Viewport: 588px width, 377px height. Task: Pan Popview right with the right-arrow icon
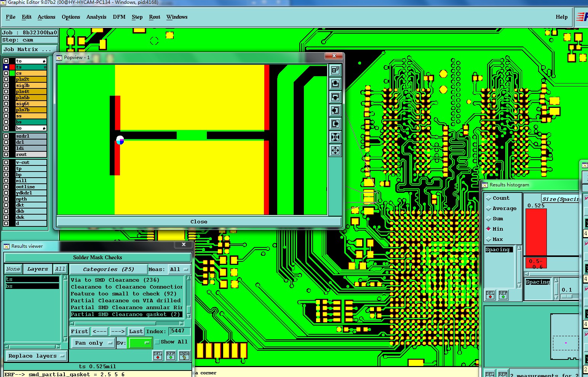coord(335,124)
